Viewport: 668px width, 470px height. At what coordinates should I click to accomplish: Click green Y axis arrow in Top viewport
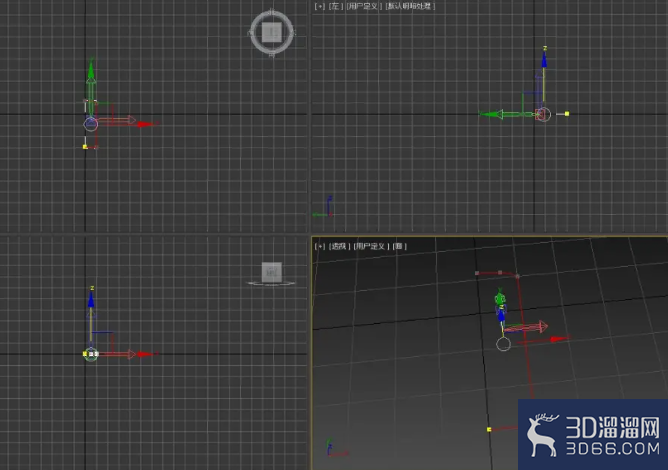pos(91,70)
